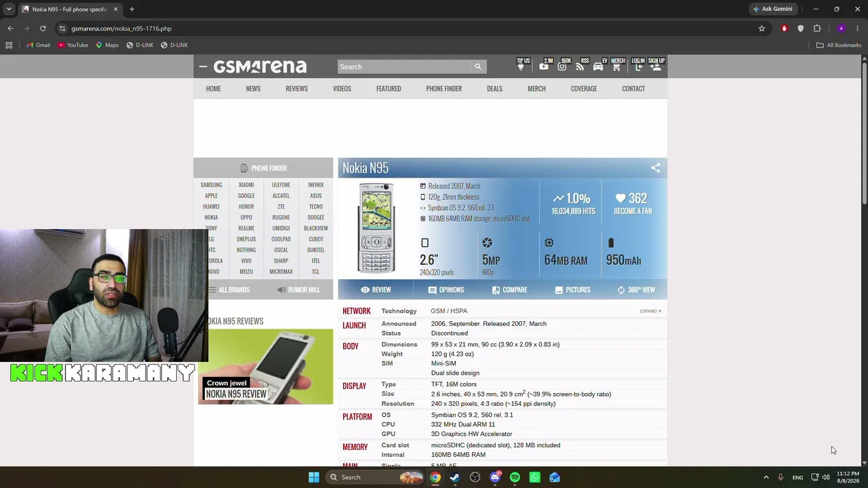
Task: Open a new browser tab
Action: coord(132,9)
